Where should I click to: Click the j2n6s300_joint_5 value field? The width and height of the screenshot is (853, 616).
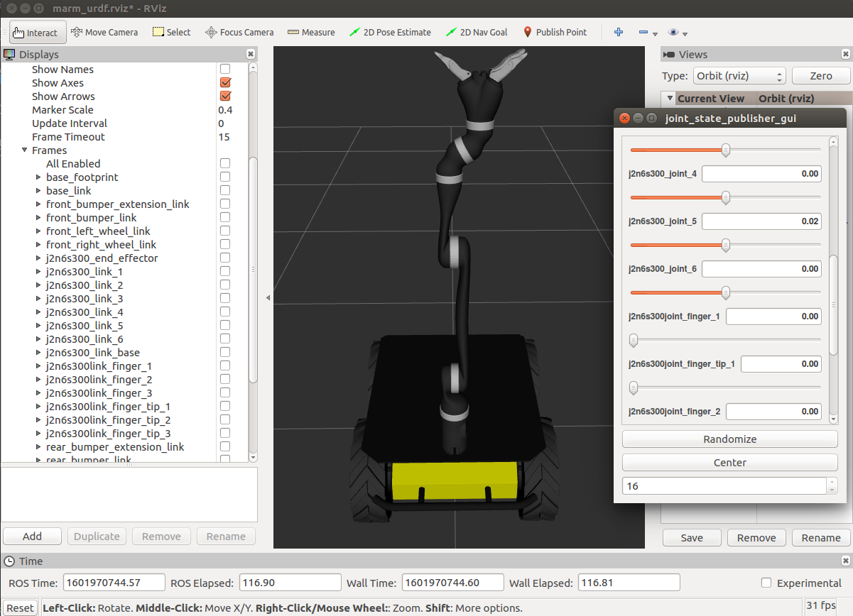tap(761, 221)
